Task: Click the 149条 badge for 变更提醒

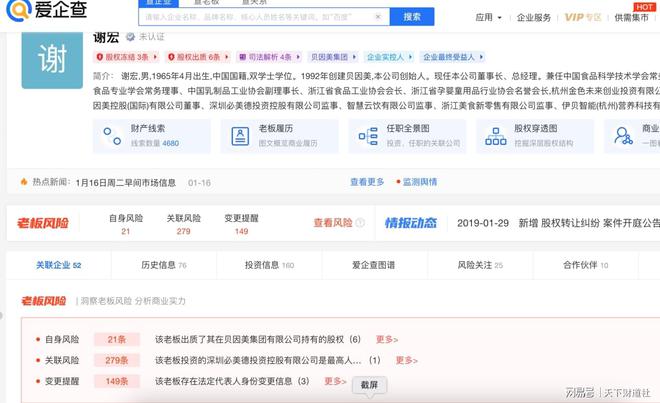Action: pos(117,382)
